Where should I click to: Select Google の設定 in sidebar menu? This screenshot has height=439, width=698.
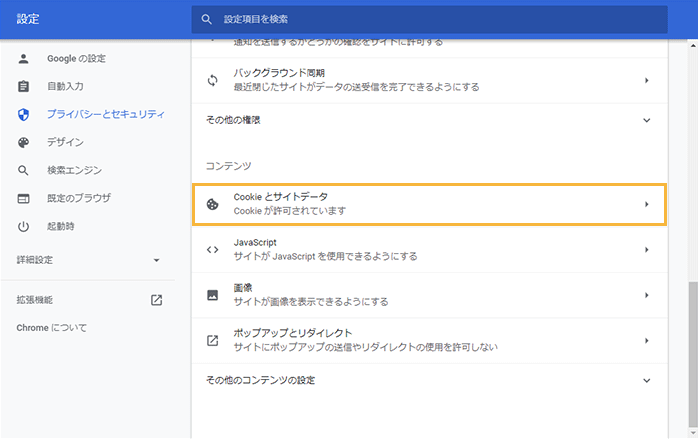point(76,59)
